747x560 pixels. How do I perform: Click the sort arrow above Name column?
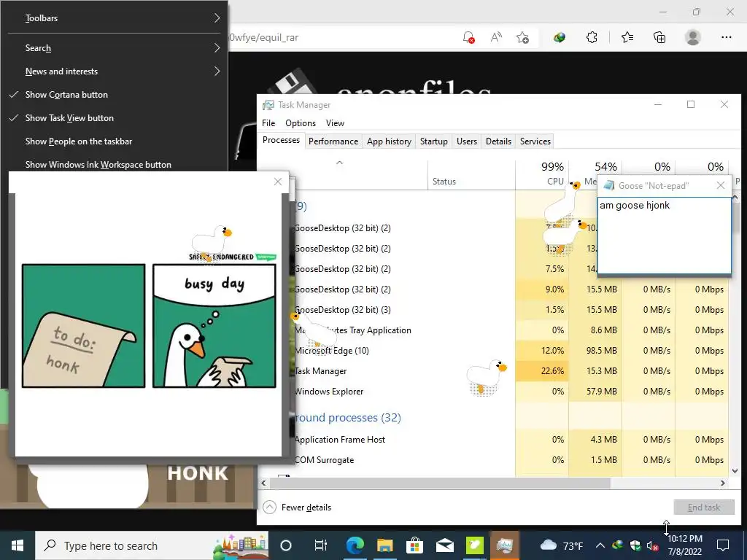pyautogui.click(x=339, y=163)
